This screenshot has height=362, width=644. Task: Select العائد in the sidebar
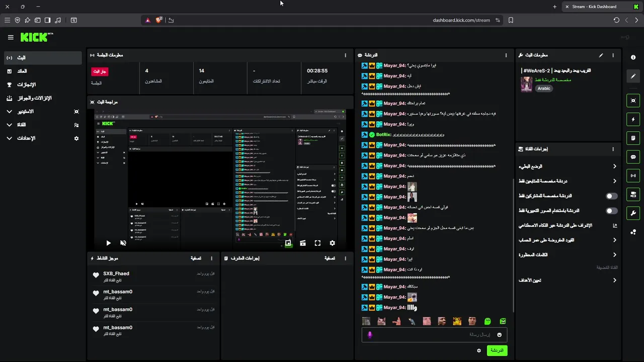click(43, 71)
